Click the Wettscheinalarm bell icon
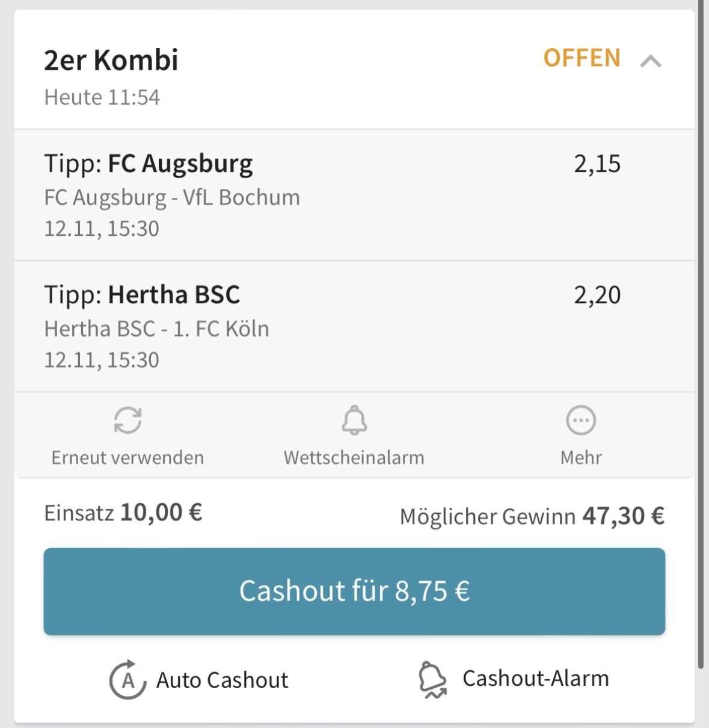Screen dimensions: 709x728 (354, 420)
